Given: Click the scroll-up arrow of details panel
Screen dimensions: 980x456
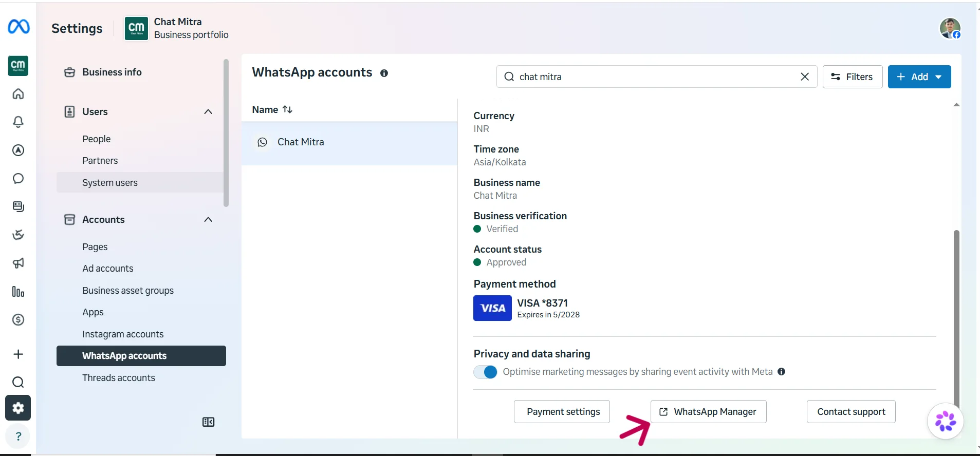Looking at the screenshot, I should (956, 105).
